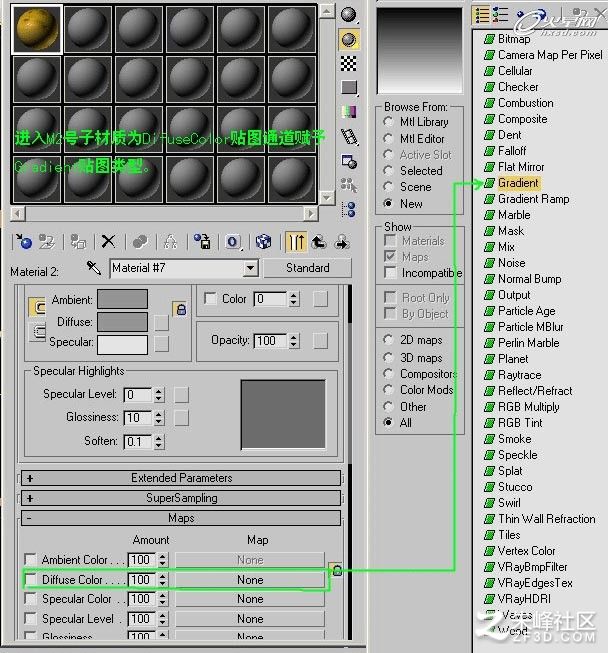This screenshot has width=608, height=653.
Task: Toggle the Backlight icon
Action: coord(349,40)
